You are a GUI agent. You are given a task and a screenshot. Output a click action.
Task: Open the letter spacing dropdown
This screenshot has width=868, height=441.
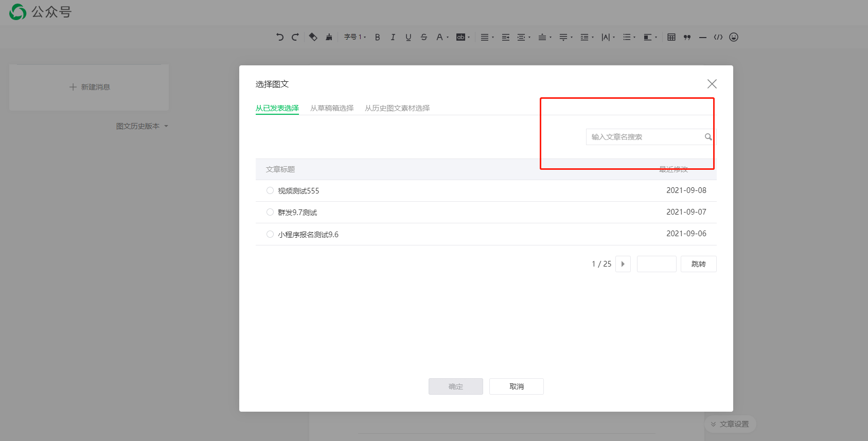608,37
